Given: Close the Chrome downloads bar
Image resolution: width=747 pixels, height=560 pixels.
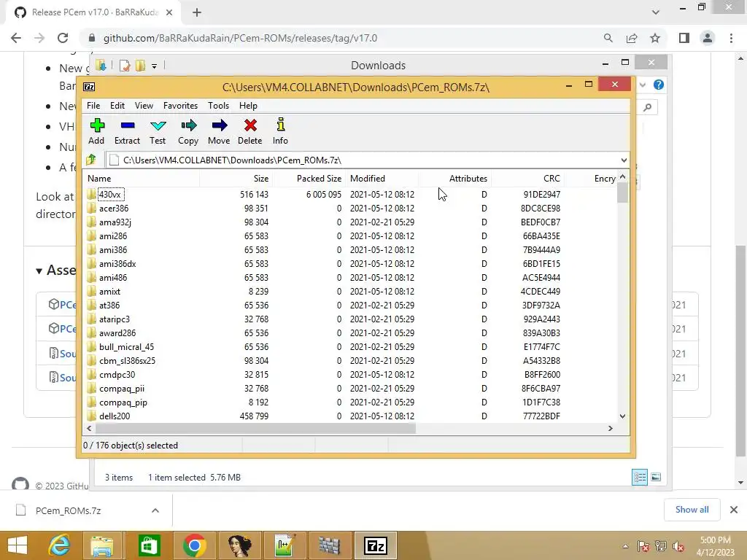Looking at the screenshot, I should [x=734, y=510].
